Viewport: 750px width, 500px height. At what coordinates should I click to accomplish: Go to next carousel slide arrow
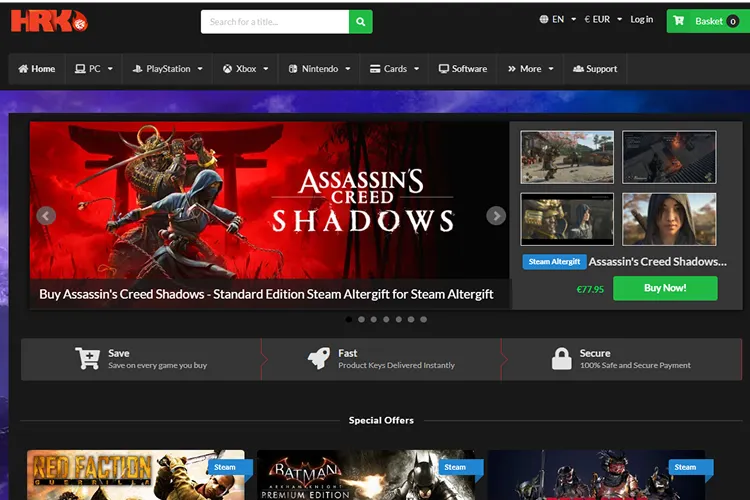click(496, 216)
